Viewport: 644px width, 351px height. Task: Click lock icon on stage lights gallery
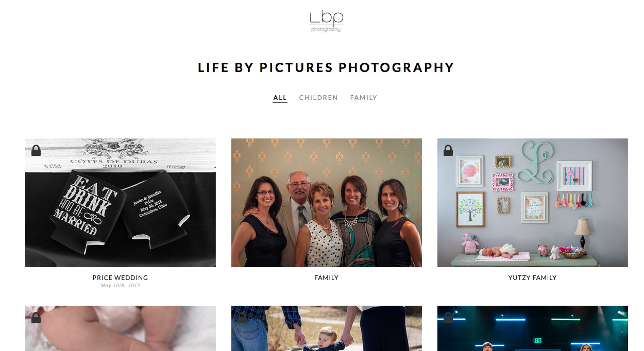tap(448, 318)
